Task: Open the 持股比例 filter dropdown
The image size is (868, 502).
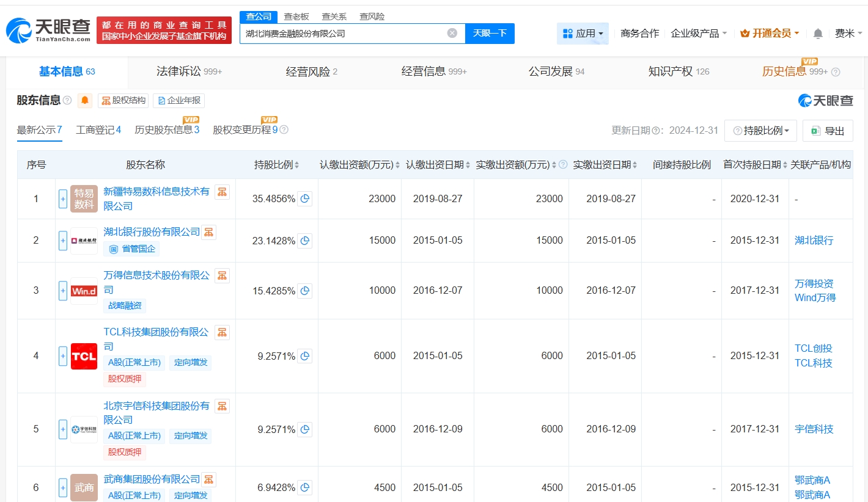Action: point(760,131)
